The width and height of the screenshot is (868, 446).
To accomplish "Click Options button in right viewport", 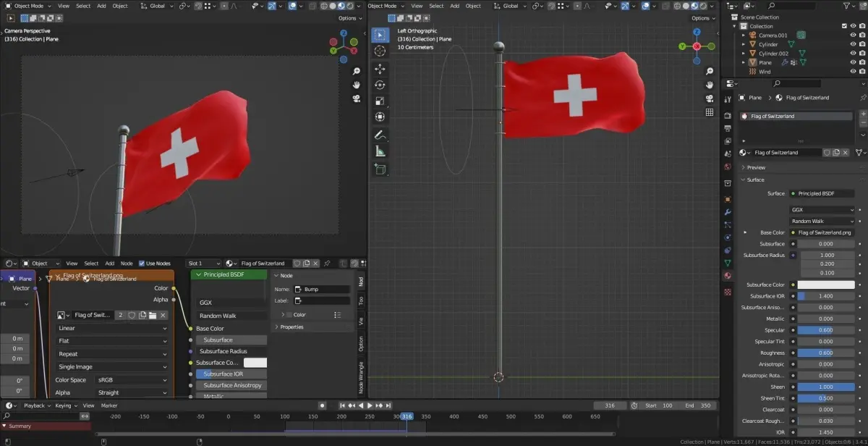I will [702, 18].
